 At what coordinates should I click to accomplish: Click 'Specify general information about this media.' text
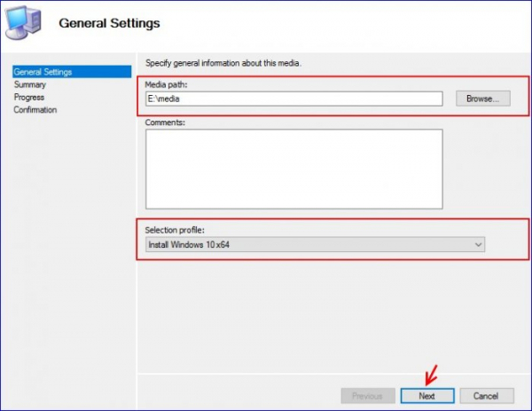(223, 63)
